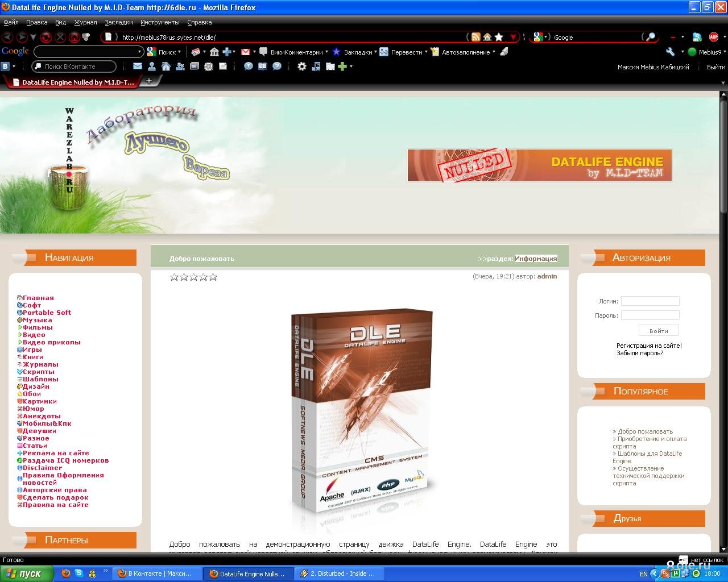
Task: Stop loading with the X icon
Action: tap(60, 37)
